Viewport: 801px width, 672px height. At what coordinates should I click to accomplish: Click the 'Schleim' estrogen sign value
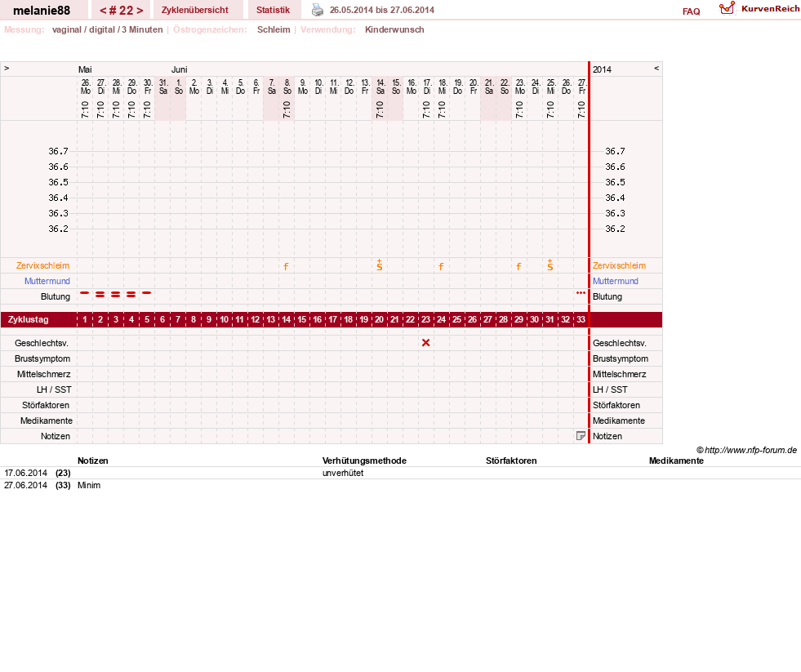(274, 29)
